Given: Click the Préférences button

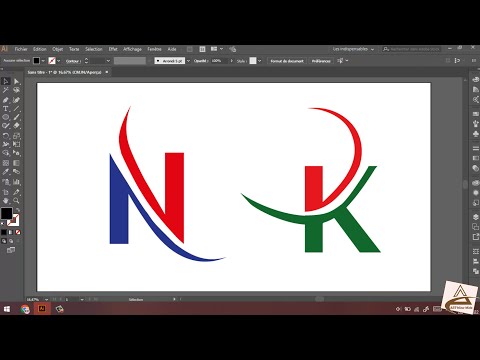Looking at the screenshot, I should click(x=321, y=61).
